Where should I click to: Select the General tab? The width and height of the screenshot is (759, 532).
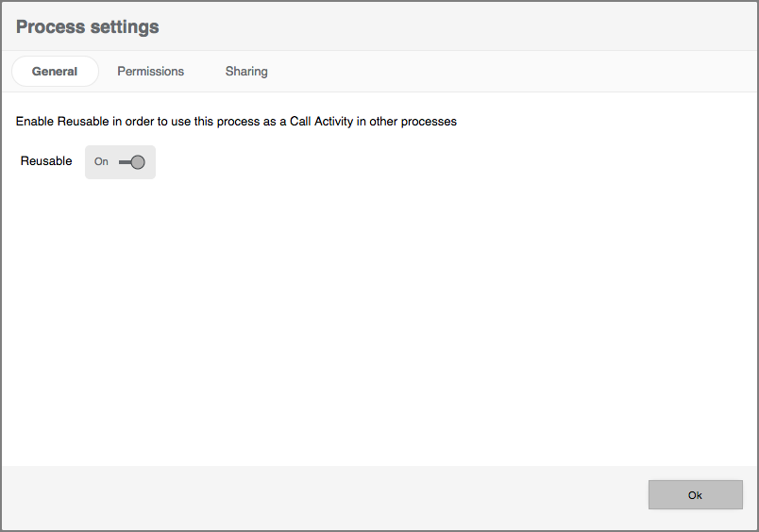[55, 72]
